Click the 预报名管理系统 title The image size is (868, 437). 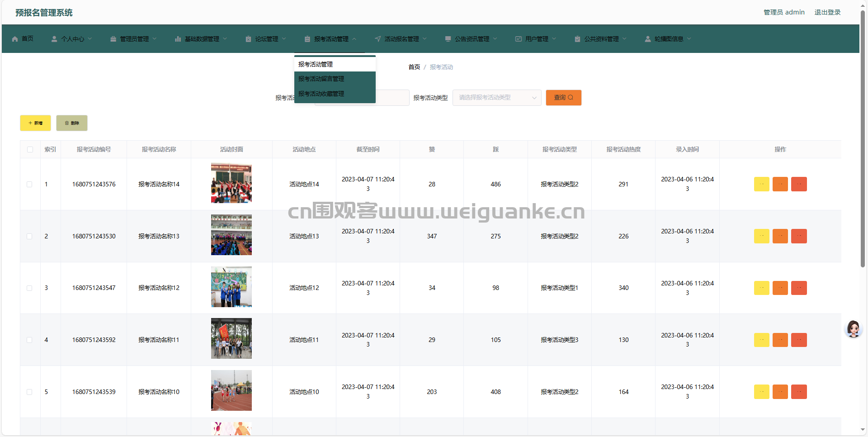tap(44, 13)
